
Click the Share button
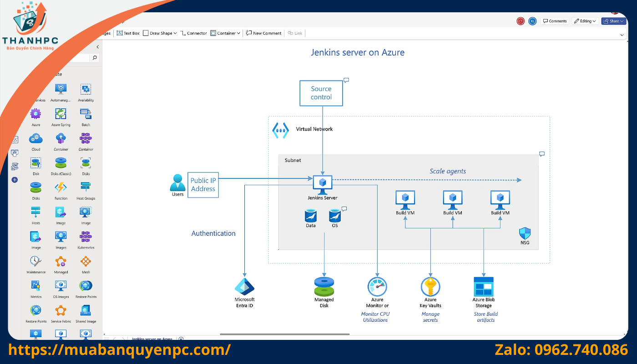(613, 21)
